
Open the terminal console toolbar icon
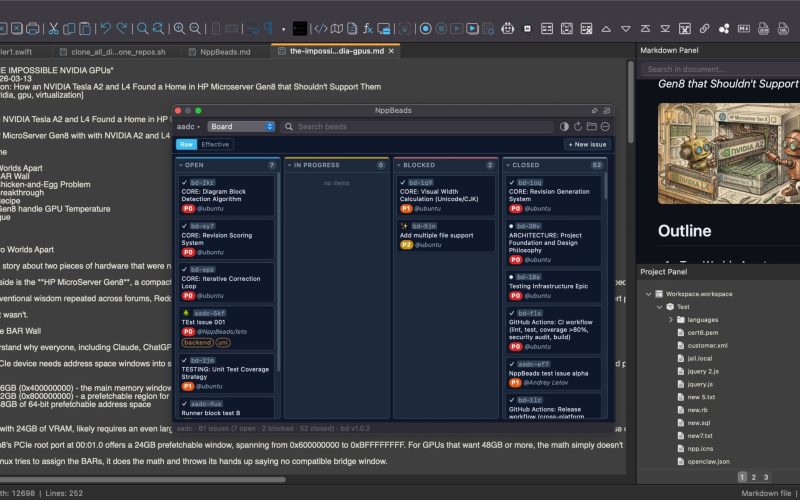pyautogui.click(x=298, y=29)
